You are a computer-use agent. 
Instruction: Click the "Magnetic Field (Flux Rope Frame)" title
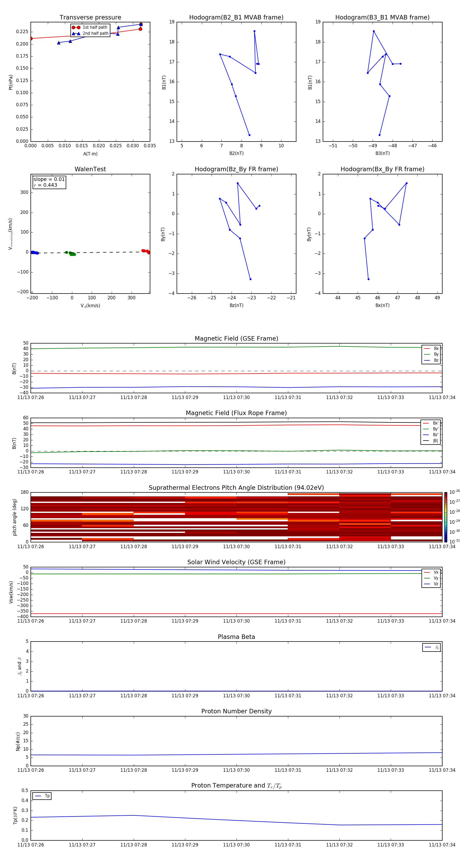[x=236, y=413]
